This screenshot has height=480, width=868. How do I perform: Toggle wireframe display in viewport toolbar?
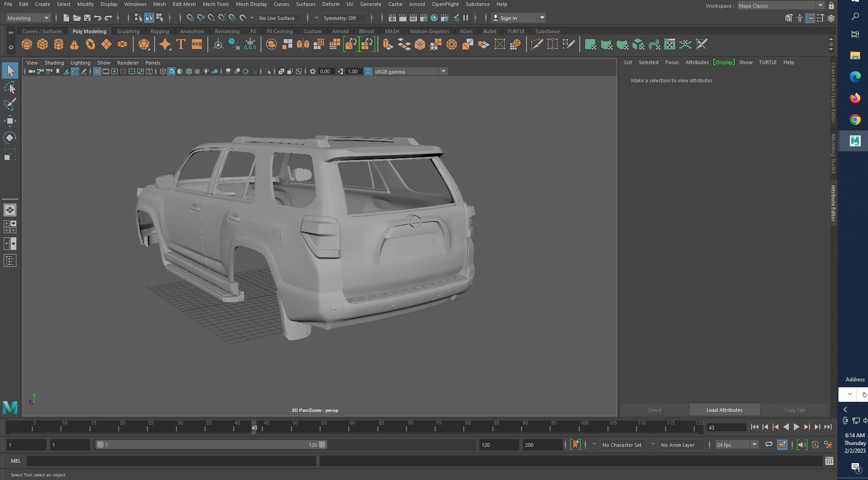(163, 71)
